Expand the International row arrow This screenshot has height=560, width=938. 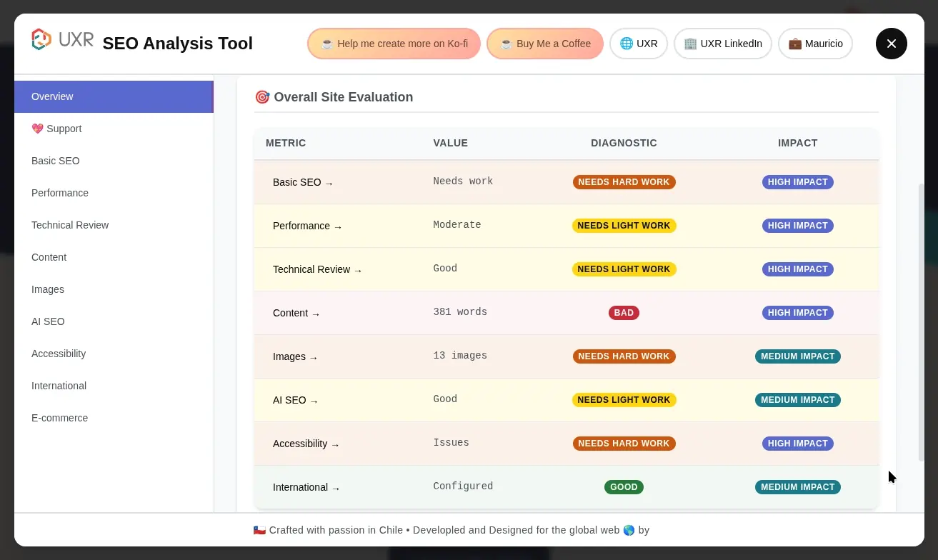[336, 487]
